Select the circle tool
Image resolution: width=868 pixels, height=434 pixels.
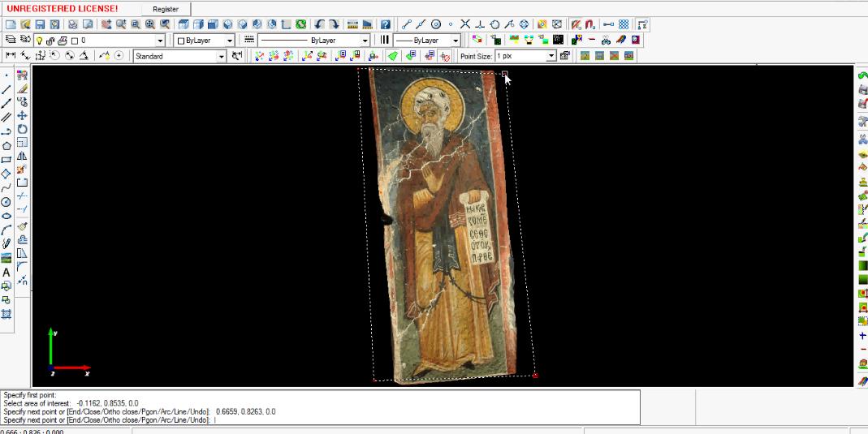(x=6, y=202)
